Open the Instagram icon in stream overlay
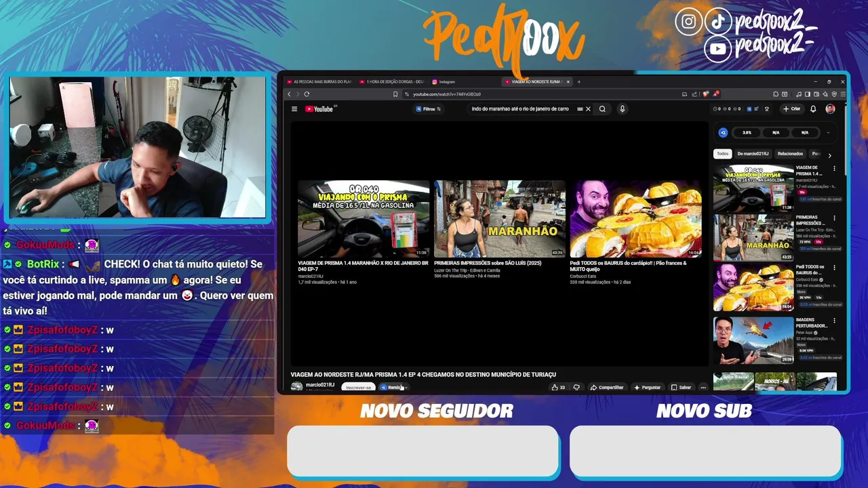 click(x=688, y=22)
